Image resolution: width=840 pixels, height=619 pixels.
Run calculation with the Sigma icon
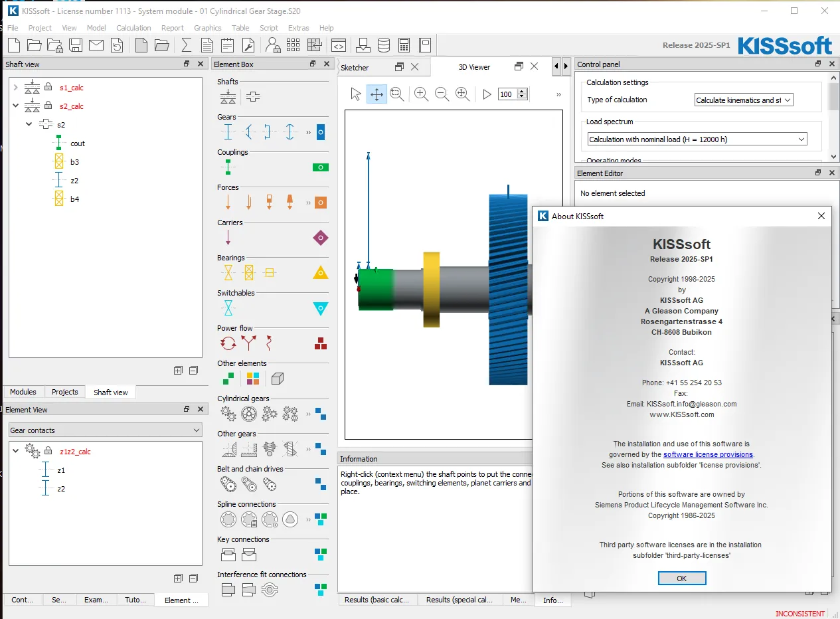point(187,45)
